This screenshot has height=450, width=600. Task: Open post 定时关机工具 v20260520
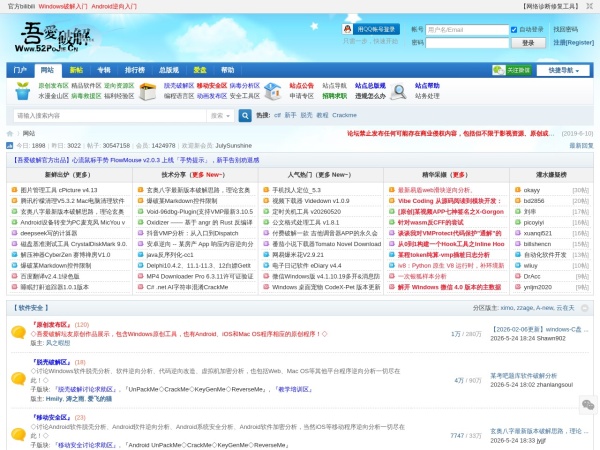pyautogui.click(x=307, y=212)
